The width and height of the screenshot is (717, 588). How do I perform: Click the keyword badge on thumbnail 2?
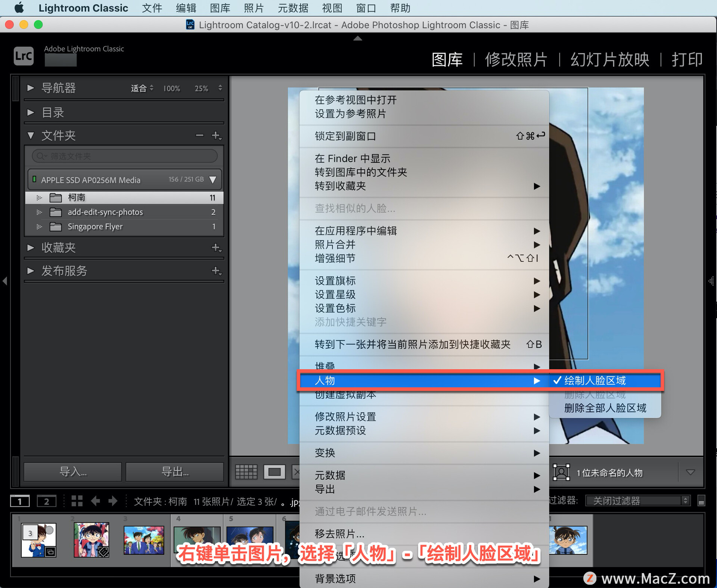click(103, 552)
